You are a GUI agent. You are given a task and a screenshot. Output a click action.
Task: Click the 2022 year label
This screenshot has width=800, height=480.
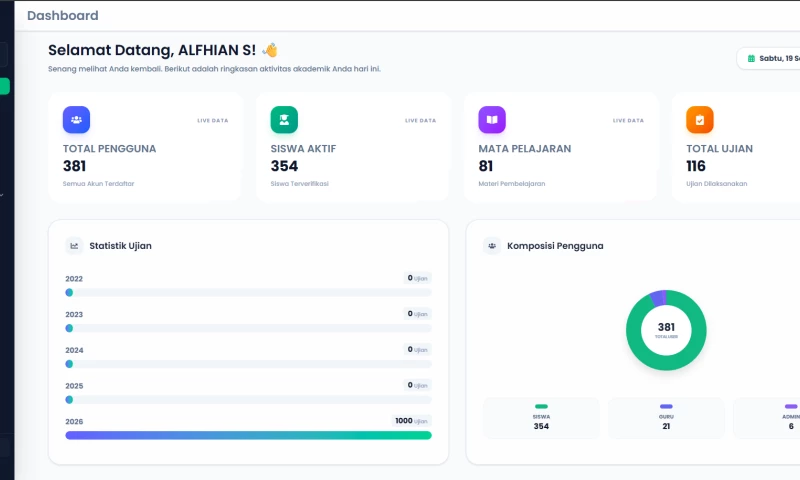(x=74, y=279)
